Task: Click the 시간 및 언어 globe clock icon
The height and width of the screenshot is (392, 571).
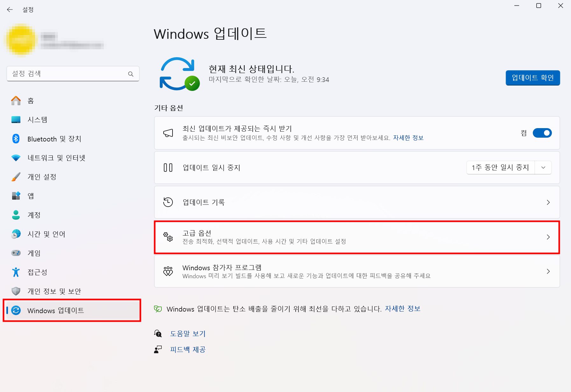Action: (16, 234)
